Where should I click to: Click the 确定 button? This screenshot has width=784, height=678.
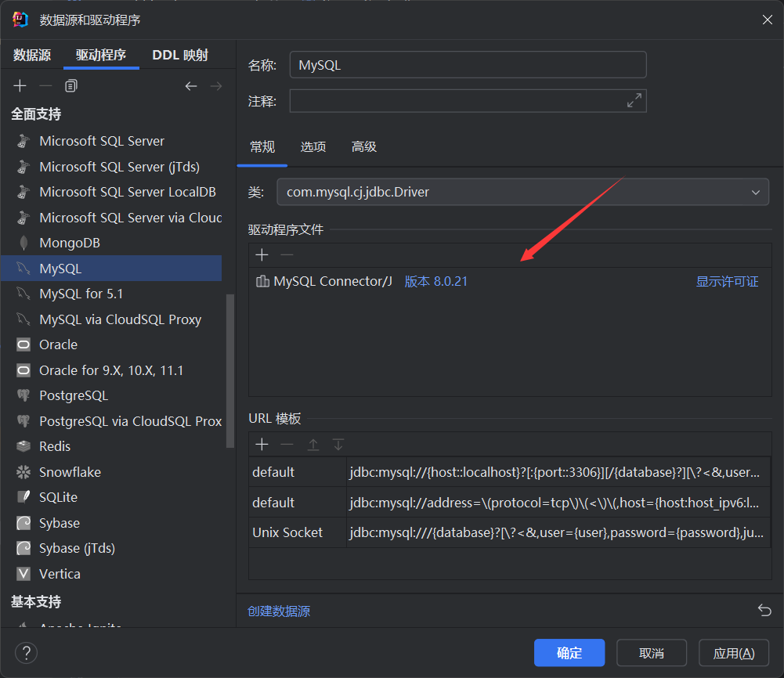click(569, 652)
